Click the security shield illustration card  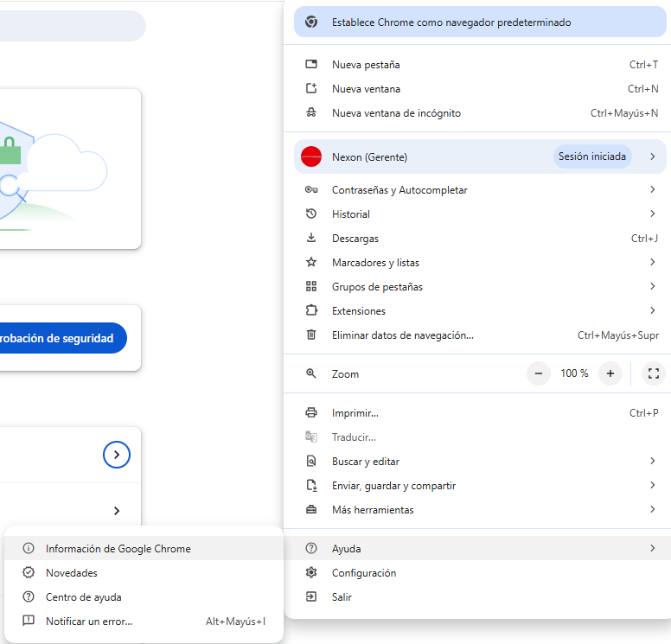pos(70,169)
